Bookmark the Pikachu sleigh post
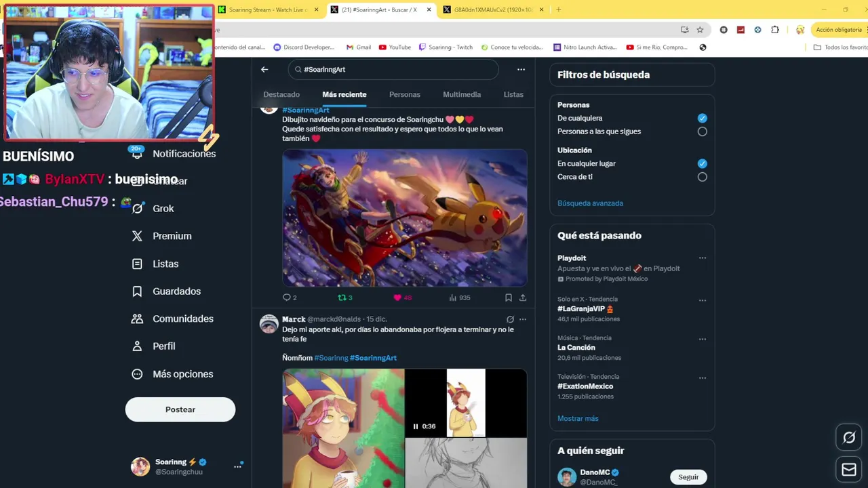Viewport: 868px width, 488px height. (508, 298)
